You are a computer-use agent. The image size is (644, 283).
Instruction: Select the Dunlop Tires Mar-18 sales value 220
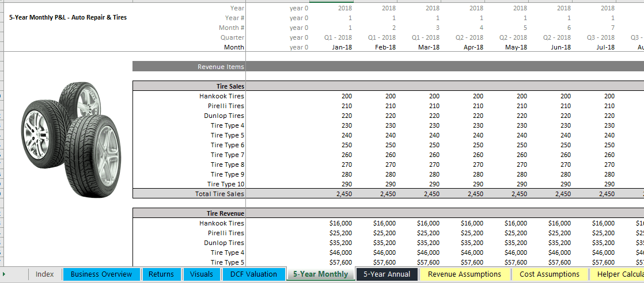tap(434, 116)
